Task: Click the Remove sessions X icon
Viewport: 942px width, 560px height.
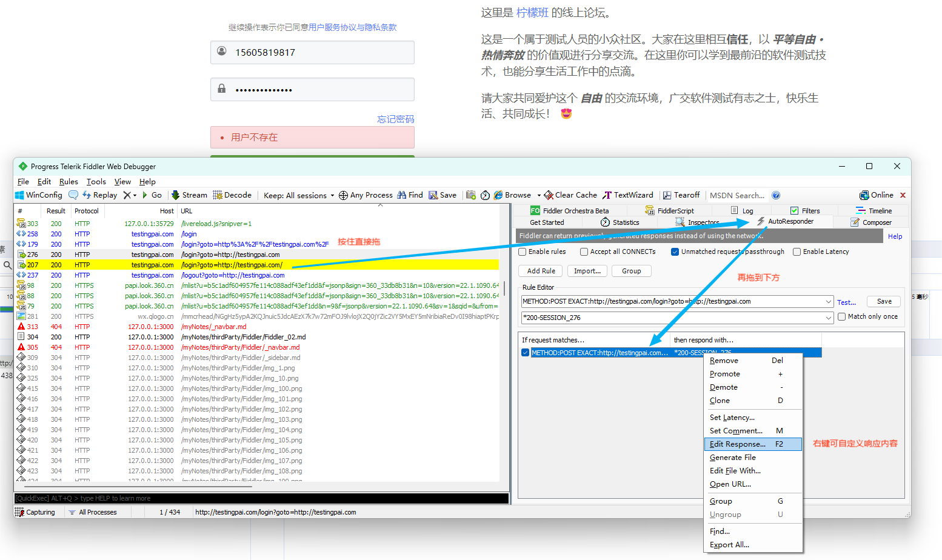Action: coord(127,195)
